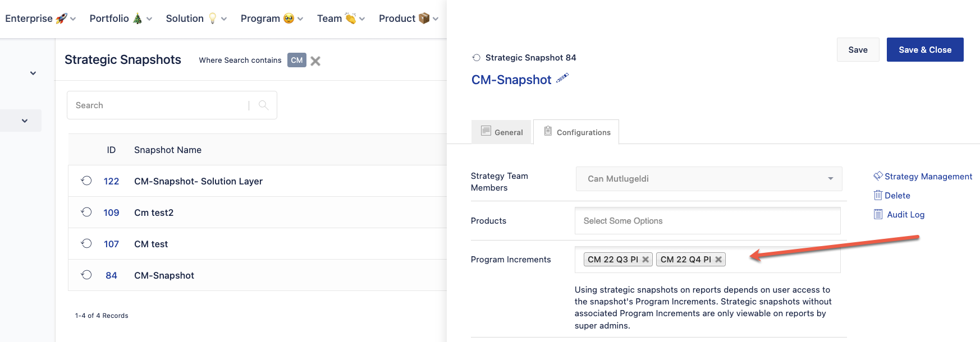980x342 pixels.
Task: Remove the CM search filter with X icon
Action: pos(315,61)
